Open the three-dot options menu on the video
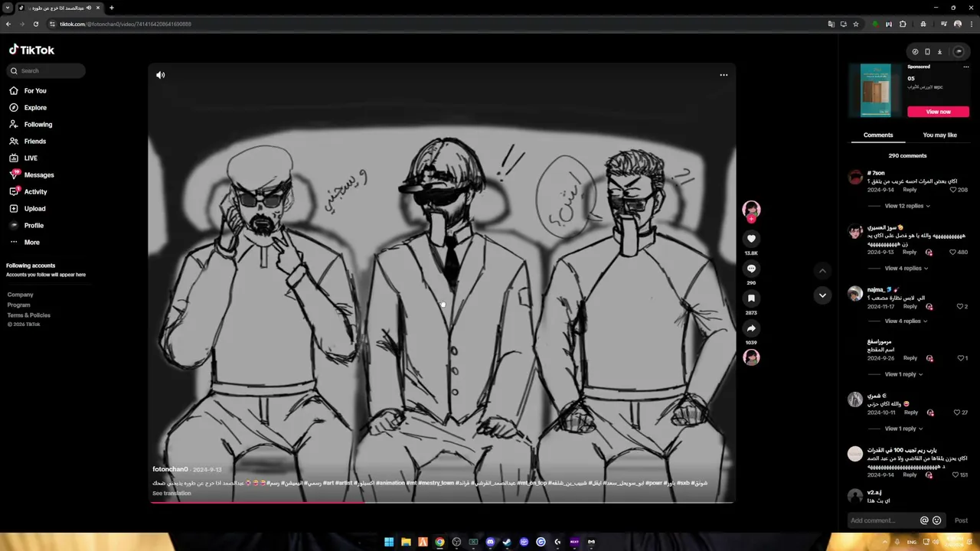 coord(724,75)
